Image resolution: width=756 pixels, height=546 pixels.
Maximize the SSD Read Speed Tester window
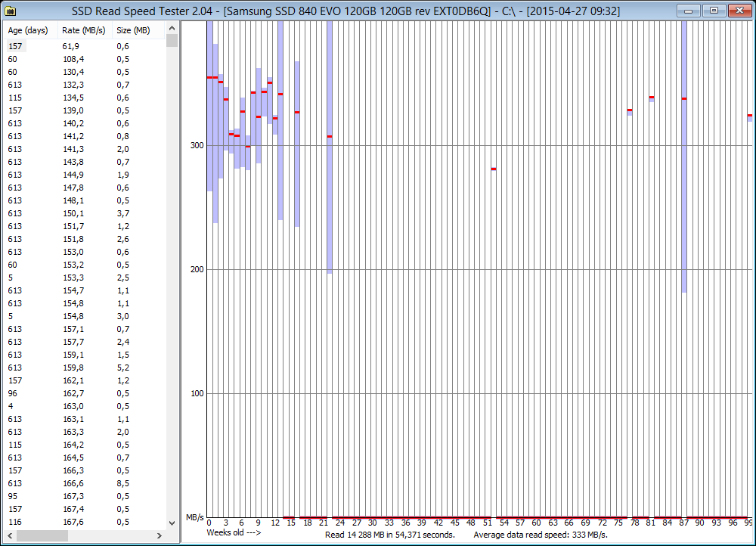pyautogui.click(x=714, y=10)
